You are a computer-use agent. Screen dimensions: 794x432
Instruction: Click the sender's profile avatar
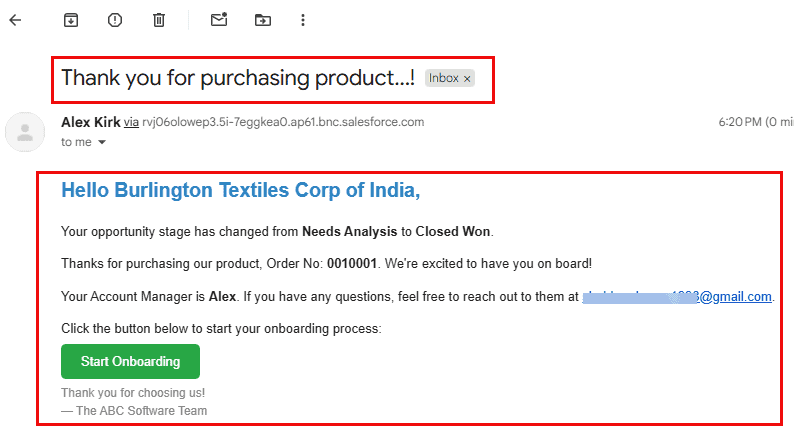(26, 132)
